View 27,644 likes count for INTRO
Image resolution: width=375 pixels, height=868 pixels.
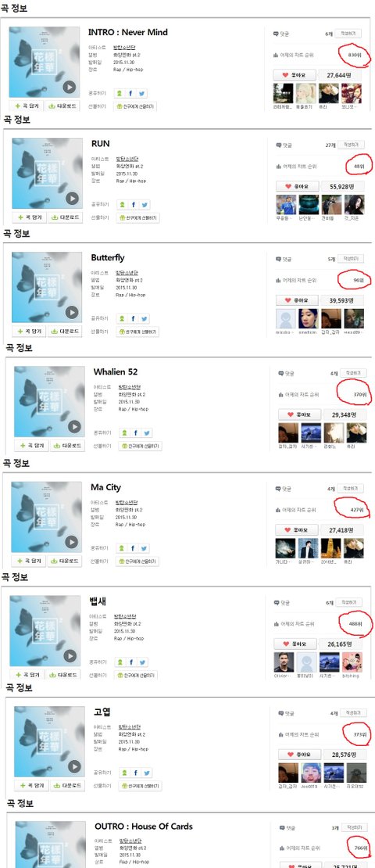[x=338, y=75]
